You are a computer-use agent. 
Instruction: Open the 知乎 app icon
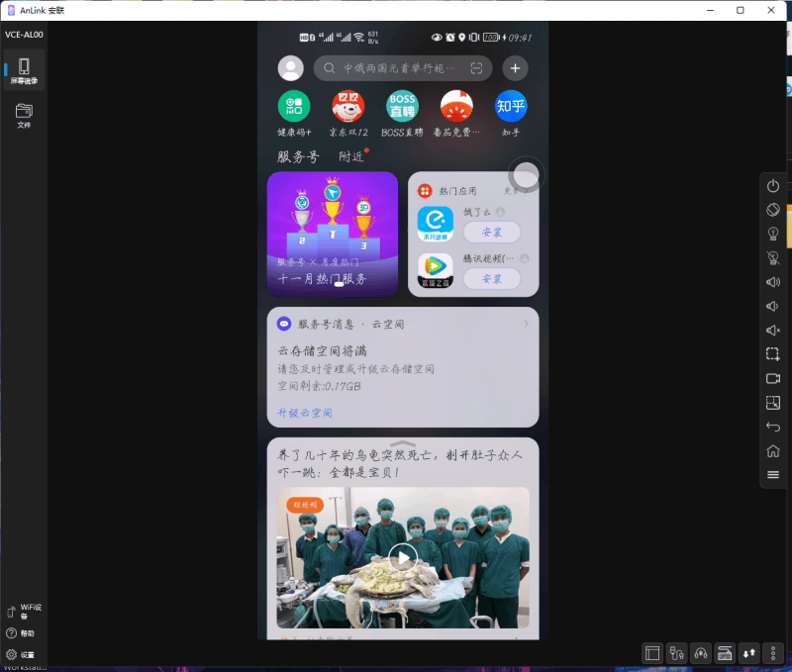(x=511, y=106)
